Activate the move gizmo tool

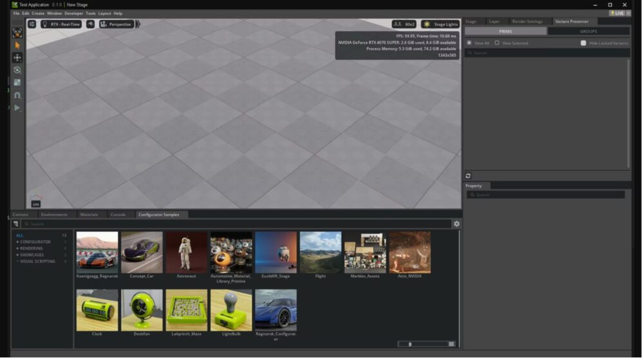click(17, 57)
